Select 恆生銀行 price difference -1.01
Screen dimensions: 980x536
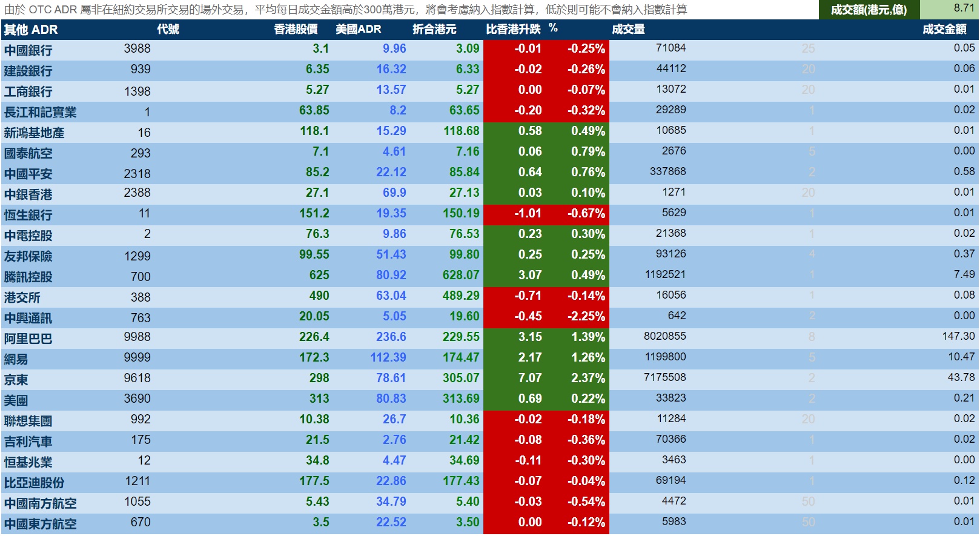528,213
